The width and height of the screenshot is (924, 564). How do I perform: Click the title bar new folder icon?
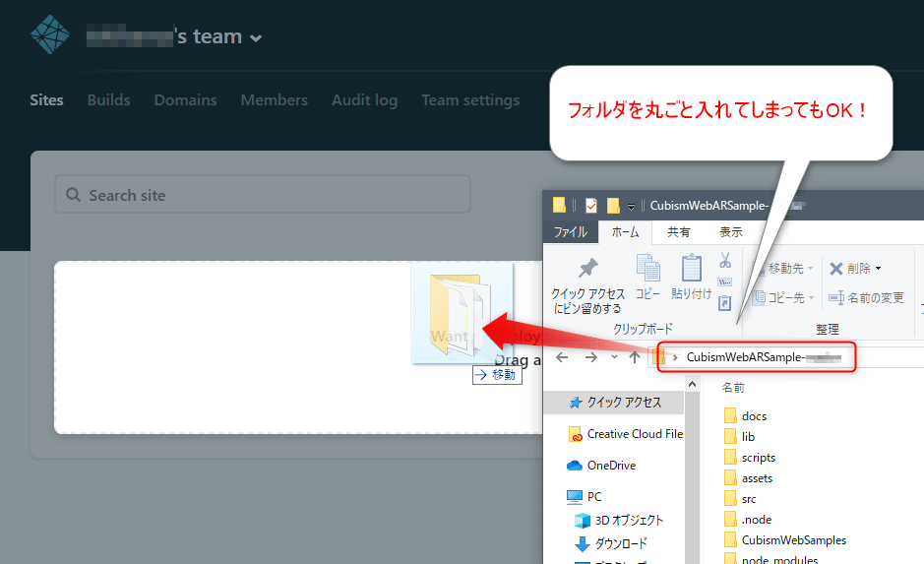point(613,205)
